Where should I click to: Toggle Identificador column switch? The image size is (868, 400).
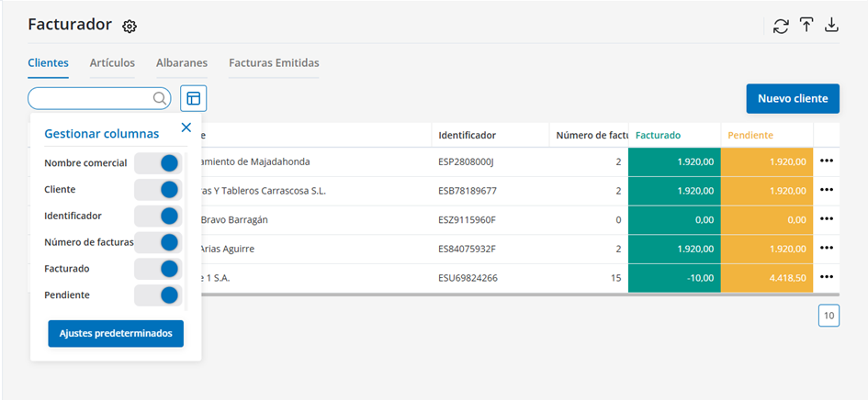click(x=158, y=216)
